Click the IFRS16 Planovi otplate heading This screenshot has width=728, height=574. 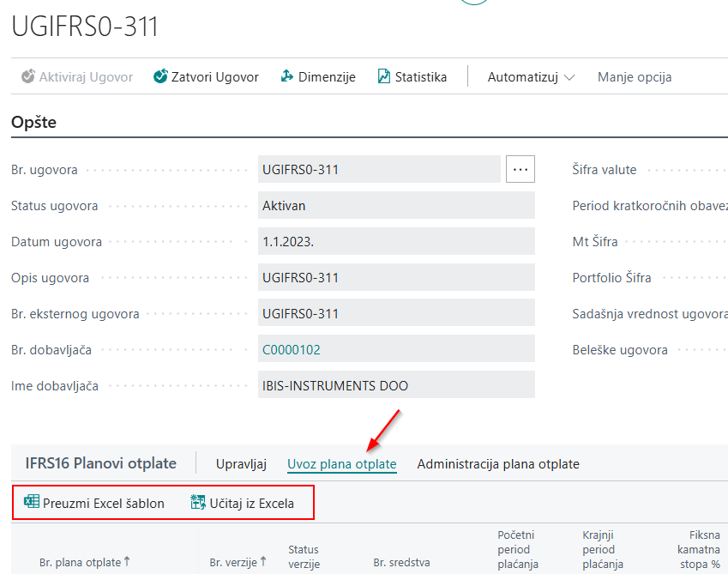pos(100,463)
